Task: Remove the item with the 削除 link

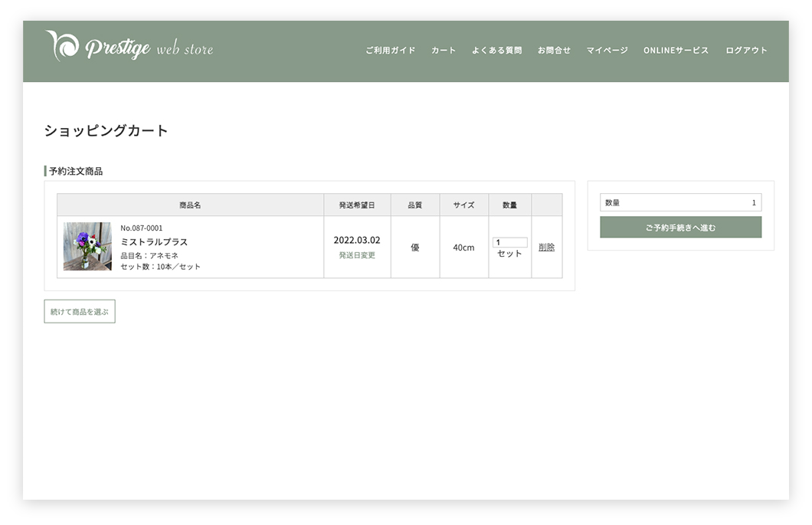Action: point(546,247)
